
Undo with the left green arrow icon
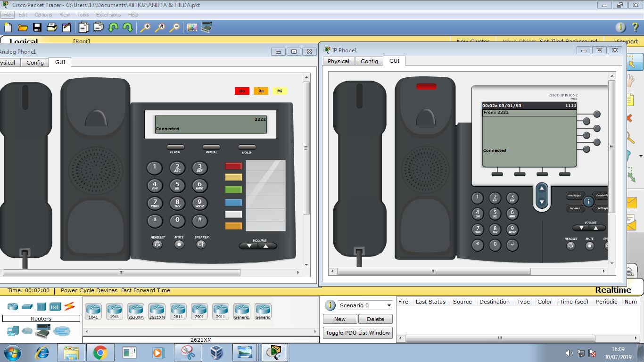[x=113, y=27]
